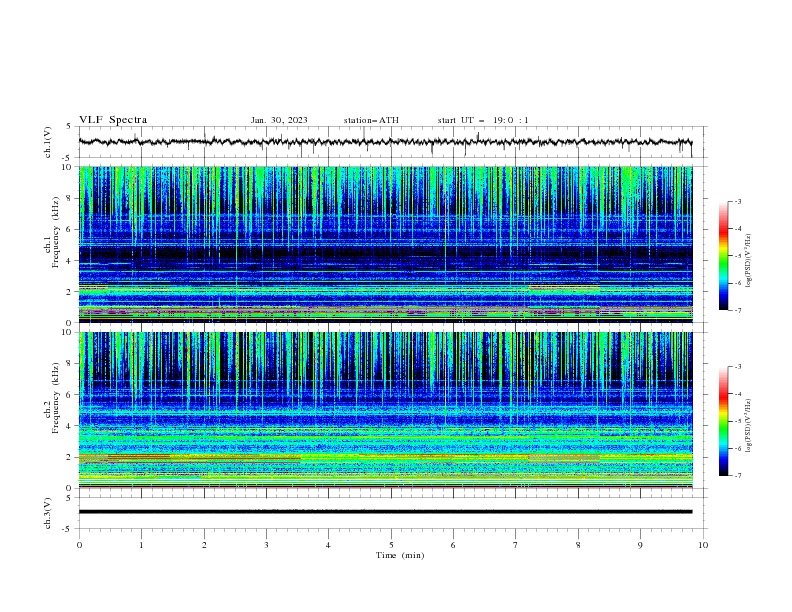Click the "station=ATH" label
The height and width of the screenshot is (612, 792).
[x=371, y=120]
